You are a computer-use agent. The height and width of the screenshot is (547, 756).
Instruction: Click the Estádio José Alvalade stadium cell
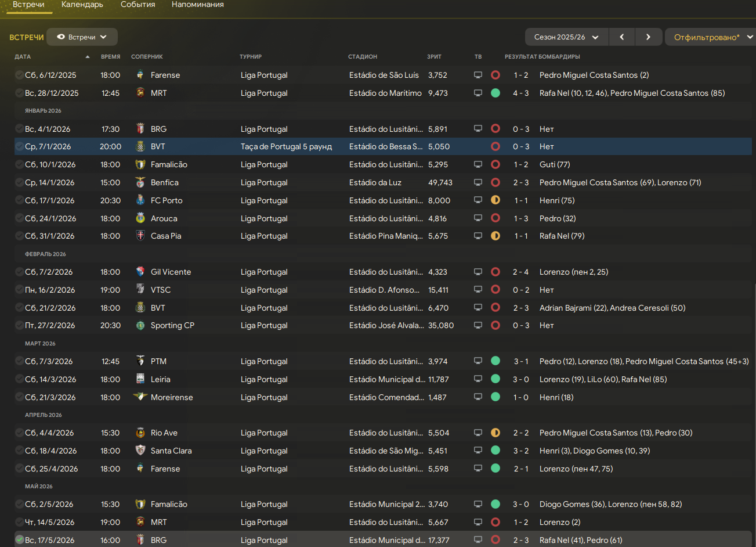point(386,325)
